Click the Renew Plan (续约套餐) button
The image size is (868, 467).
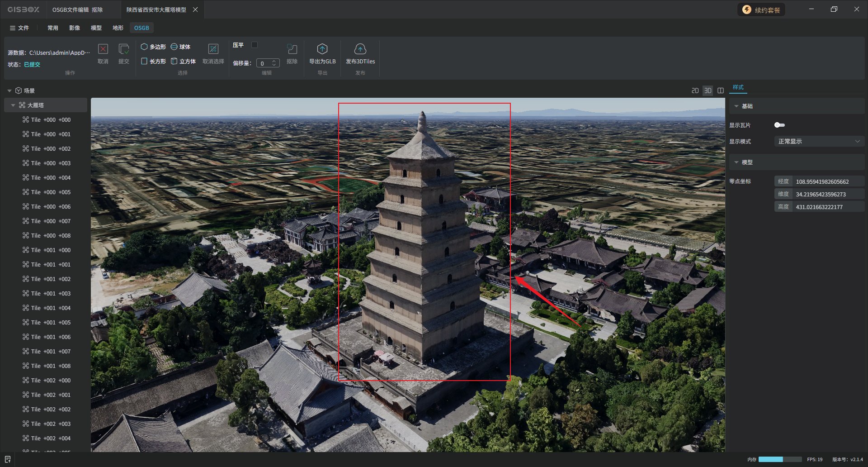[x=761, y=10]
